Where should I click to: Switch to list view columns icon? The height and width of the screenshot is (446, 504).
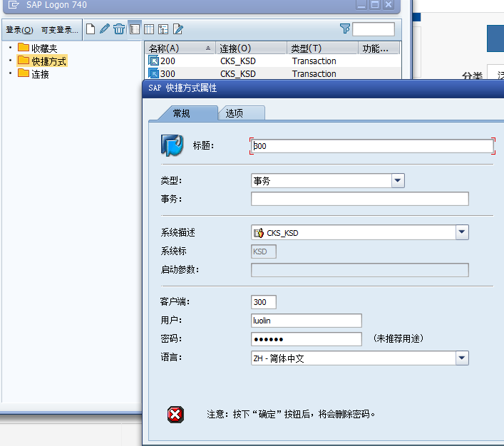click(149, 29)
